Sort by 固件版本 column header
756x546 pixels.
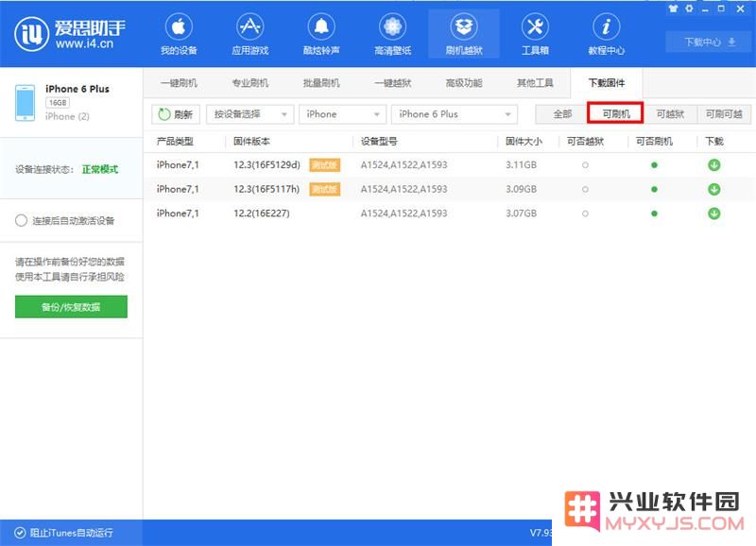[x=251, y=141]
